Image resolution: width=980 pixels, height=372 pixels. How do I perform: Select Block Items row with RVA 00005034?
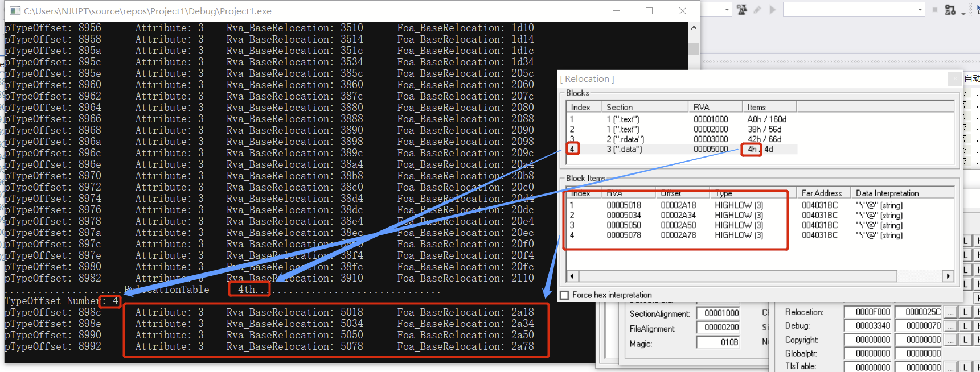pyautogui.click(x=760, y=216)
